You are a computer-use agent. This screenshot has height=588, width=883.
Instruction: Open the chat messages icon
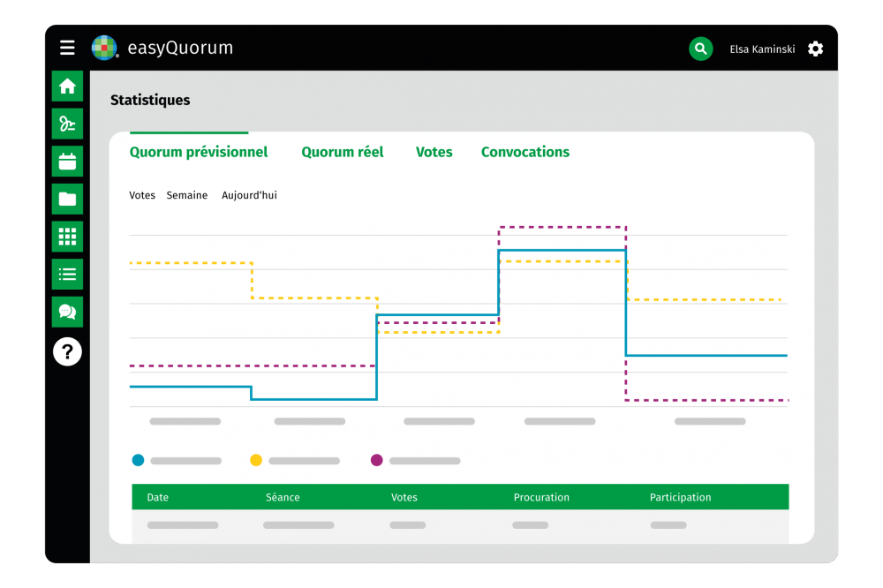67,312
